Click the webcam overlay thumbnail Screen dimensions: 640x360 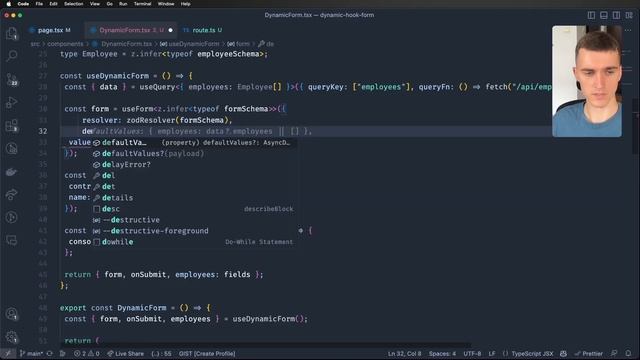pyautogui.click(x=587, y=81)
